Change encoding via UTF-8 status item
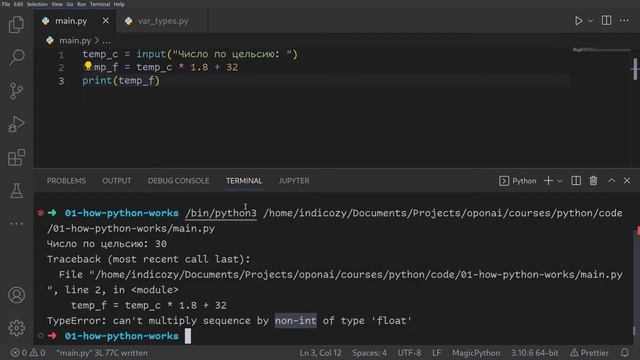 pos(409,353)
